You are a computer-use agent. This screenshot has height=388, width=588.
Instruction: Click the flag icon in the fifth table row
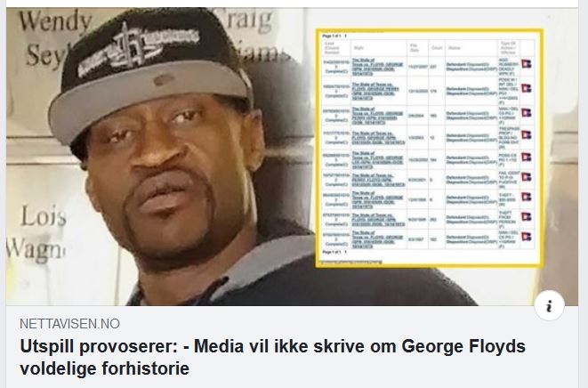point(526,157)
